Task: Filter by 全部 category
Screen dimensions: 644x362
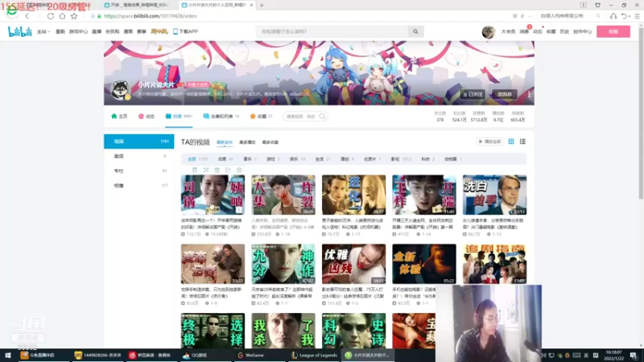Action: coord(197,159)
